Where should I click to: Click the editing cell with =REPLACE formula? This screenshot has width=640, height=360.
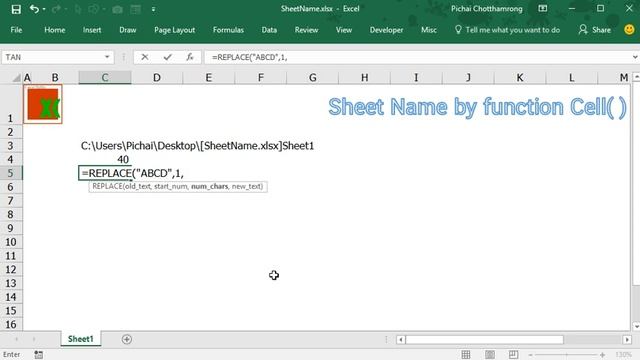pyautogui.click(x=105, y=173)
